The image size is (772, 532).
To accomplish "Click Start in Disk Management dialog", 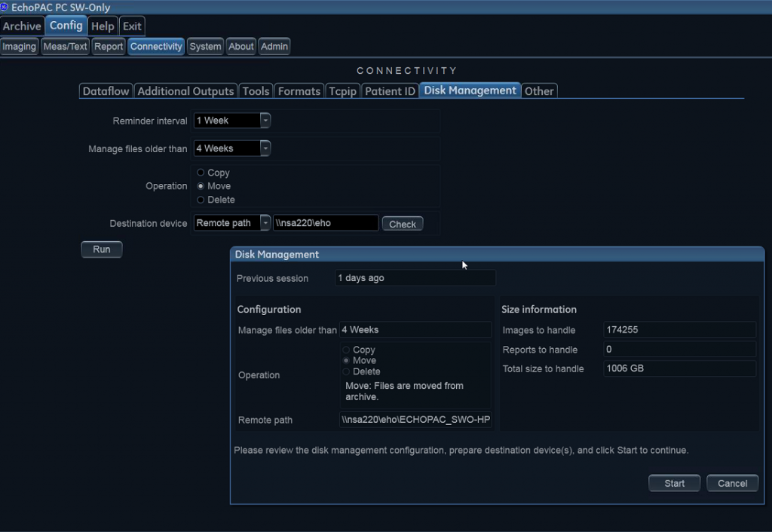I will click(674, 483).
